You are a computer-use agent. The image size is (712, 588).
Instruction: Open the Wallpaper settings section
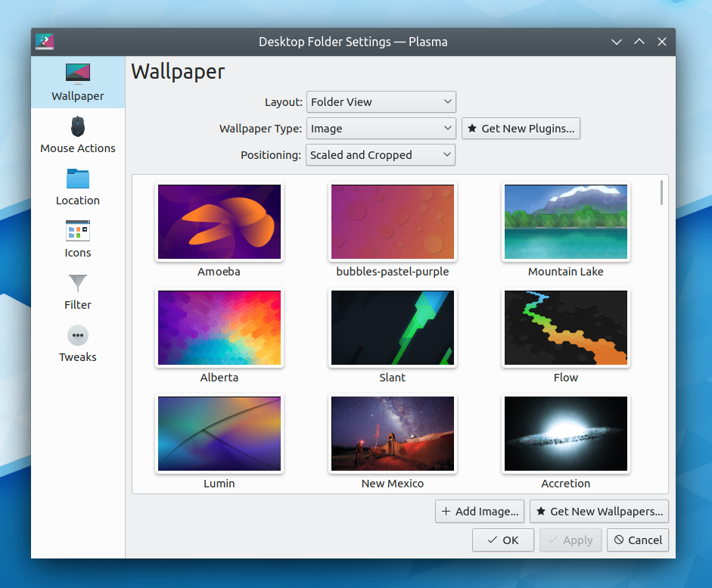(78, 82)
